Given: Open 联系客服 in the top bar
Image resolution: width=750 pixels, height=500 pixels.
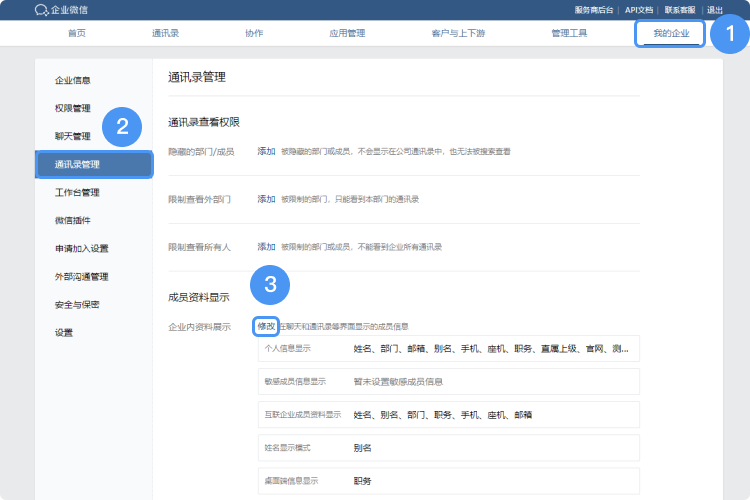Looking at the screenshot, I should click(680, 10).
